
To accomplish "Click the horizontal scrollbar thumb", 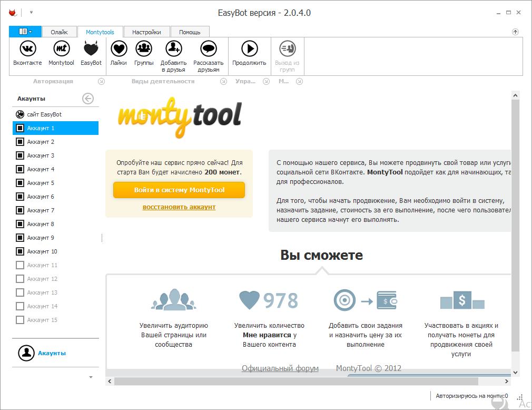I will click(296, 381).
